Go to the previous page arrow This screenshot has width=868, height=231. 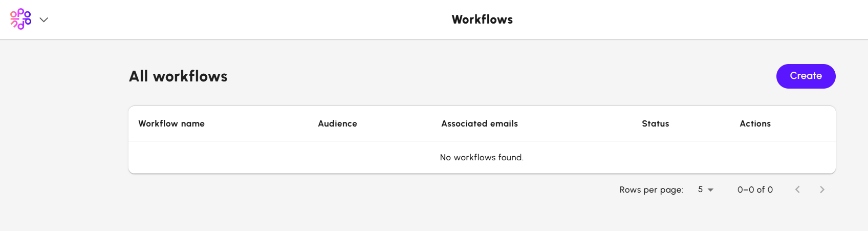point(797,190)
